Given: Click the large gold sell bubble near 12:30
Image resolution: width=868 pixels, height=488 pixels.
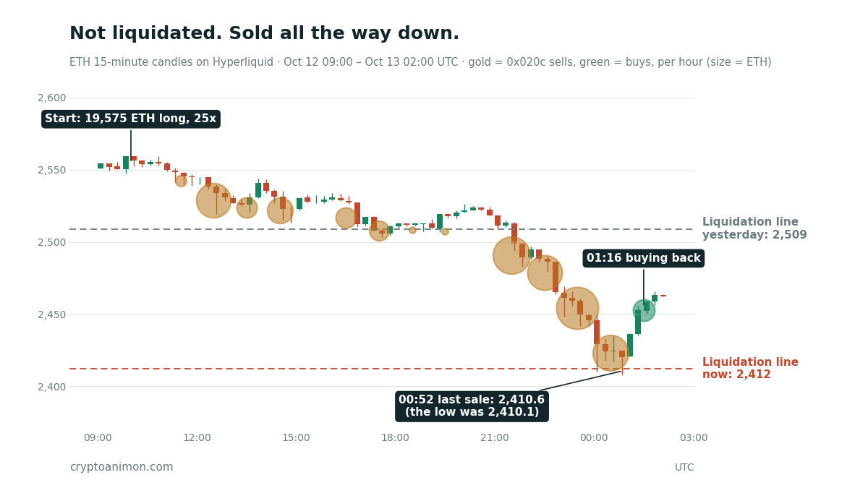Looking at the screenshot, I should (213, 200).
